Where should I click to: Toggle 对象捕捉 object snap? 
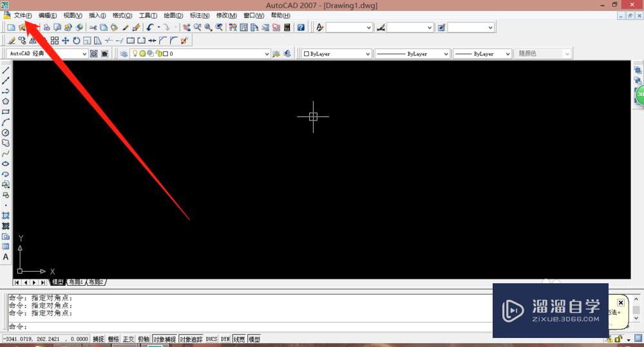tap(165, 339)
